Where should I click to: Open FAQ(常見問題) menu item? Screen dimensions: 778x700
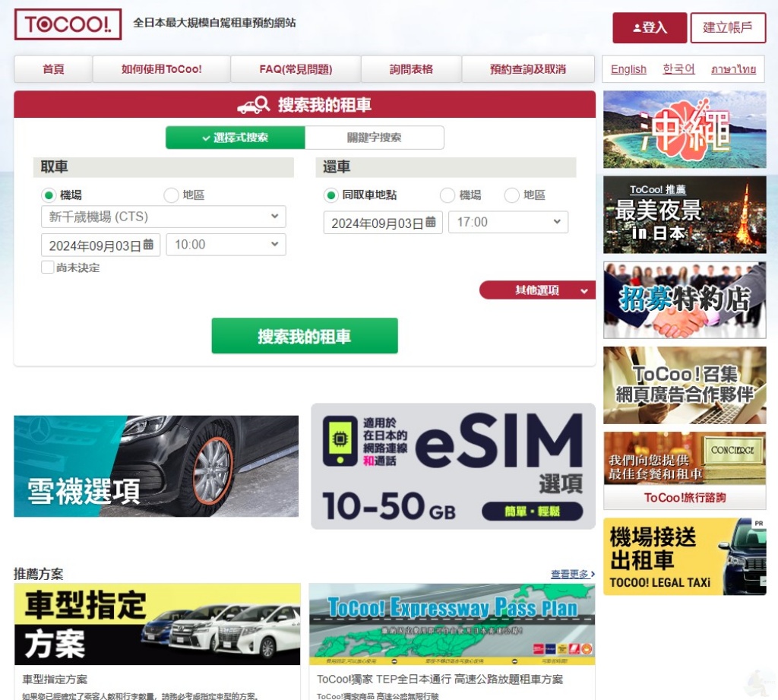click(x=296, y=69)
